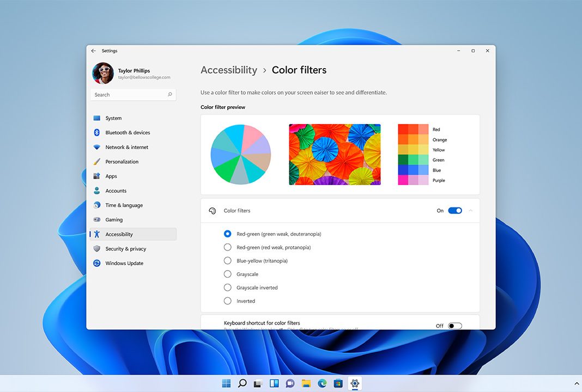Click the blue swatch row in color grid
Viewport: 582px width, 392px height.
(x=413, y=170)
